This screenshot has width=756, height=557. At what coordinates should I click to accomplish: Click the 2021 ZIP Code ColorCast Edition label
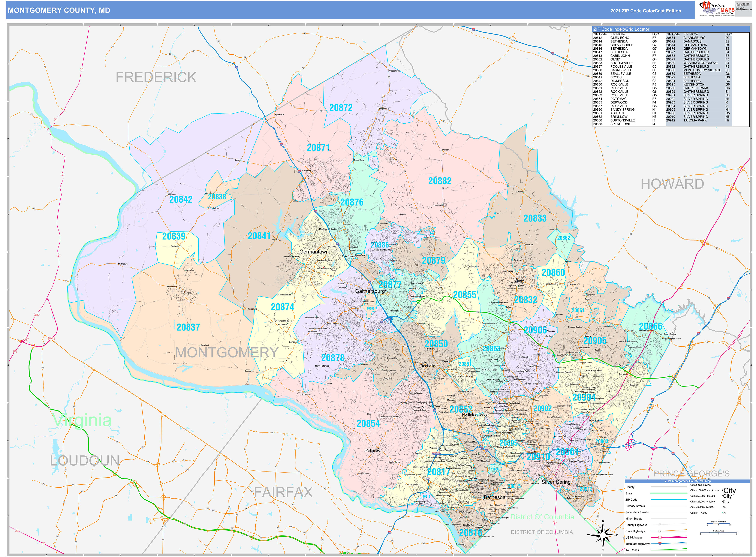(646, 11)
